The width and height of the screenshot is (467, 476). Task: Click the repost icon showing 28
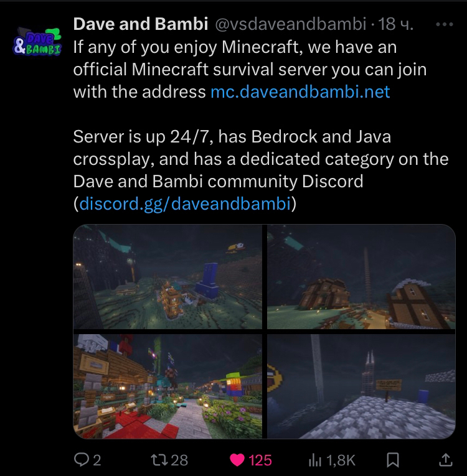point(159,460)
